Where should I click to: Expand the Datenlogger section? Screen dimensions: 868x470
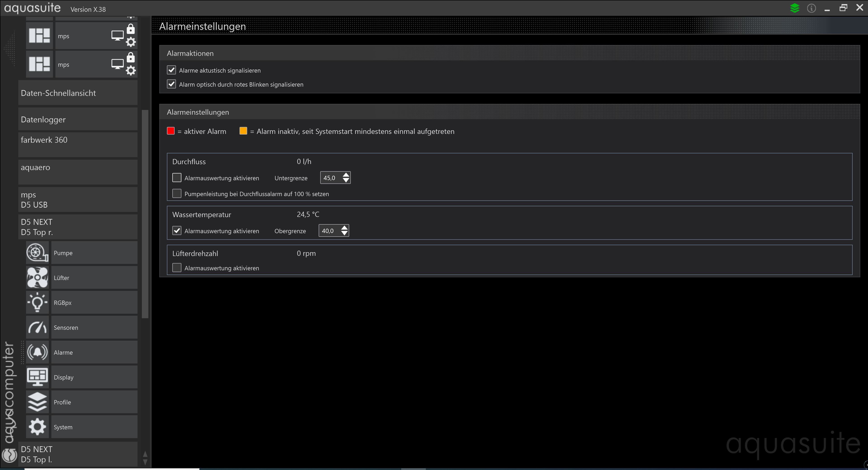[x=78, y=119]
